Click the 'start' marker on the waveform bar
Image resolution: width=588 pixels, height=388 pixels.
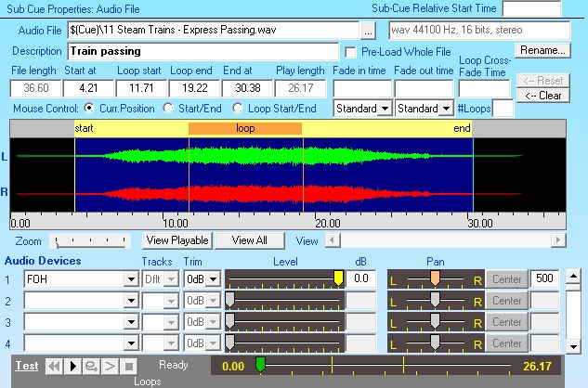point(84,128)
